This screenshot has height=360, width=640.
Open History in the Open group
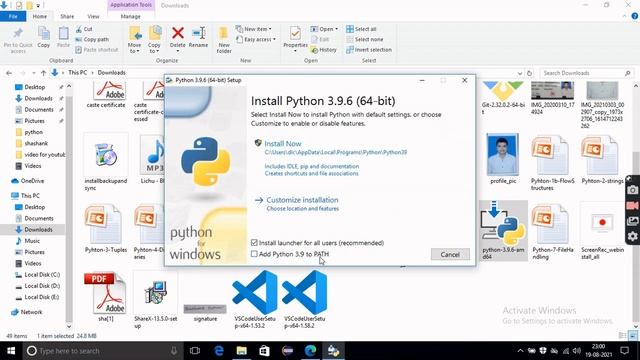(324, 50)
